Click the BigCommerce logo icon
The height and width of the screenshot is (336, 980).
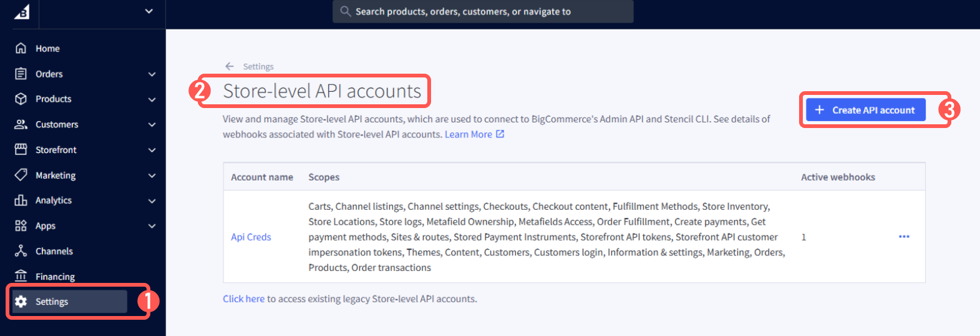click(x=22, y=11)
